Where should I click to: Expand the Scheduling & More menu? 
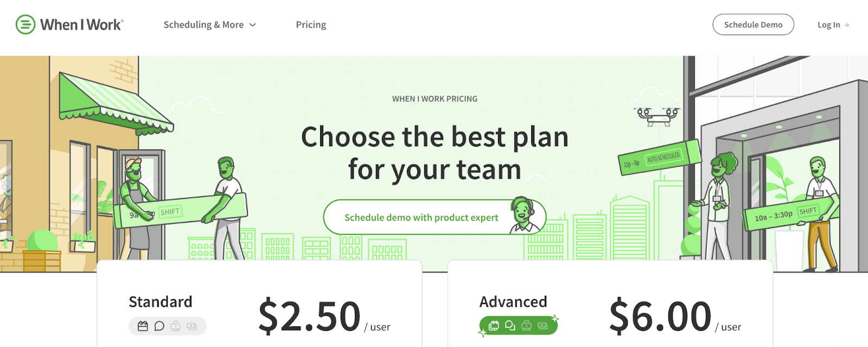pos(203,24)
